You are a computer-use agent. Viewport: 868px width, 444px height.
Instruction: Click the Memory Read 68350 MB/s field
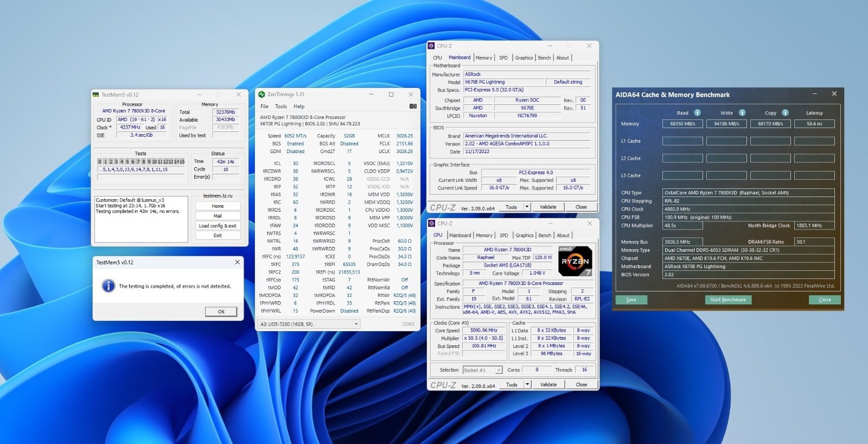[x=682, y=124]
